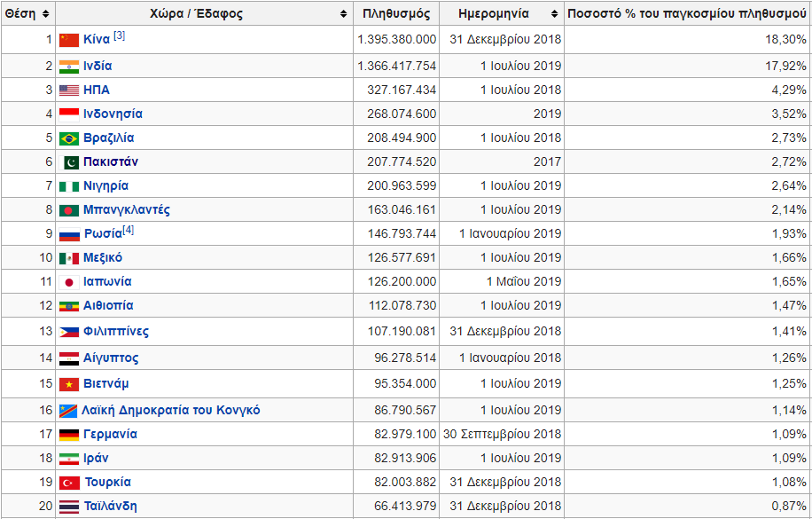Image resolution: width=812 pixels, height=519 pixels.
Task: Click the Philippines flag icon
Action: tap(69, 332)
